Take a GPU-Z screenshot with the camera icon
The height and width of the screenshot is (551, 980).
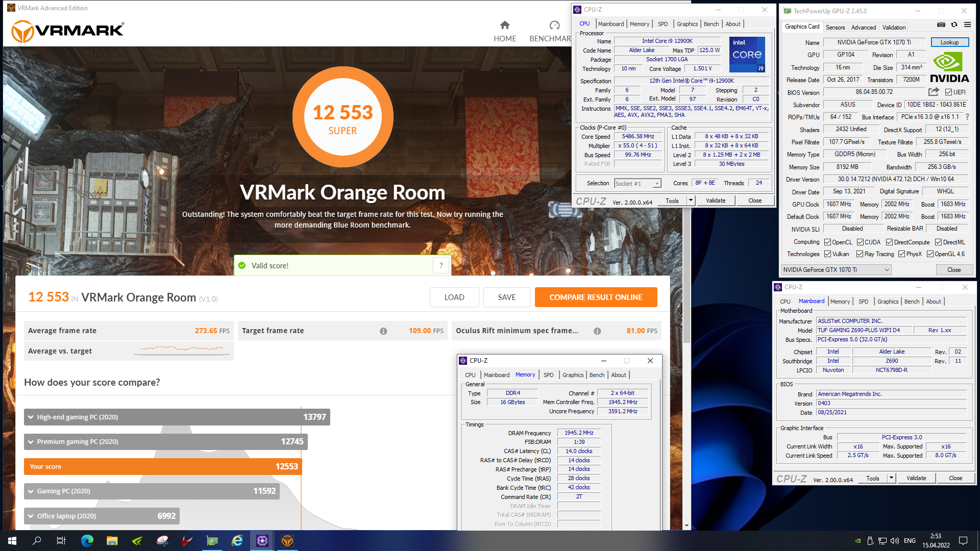(941, 24)
